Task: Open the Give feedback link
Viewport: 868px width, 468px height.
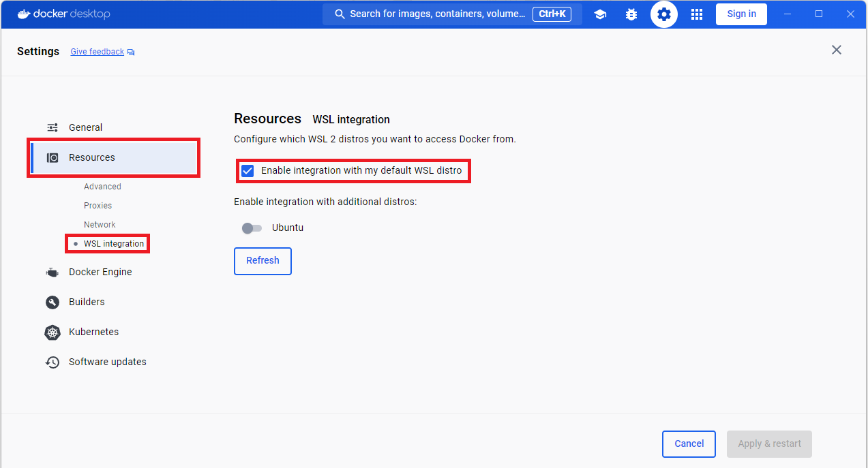Action: (98, 52)
